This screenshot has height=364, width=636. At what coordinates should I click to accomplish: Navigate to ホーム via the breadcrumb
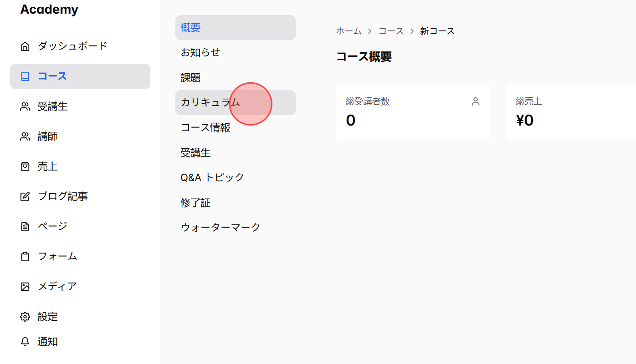click(349, 30)
